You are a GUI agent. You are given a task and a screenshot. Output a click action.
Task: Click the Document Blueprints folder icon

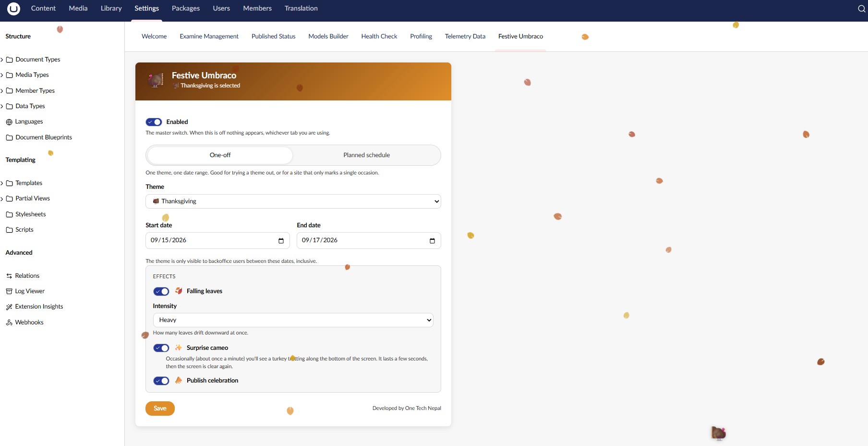9,137
